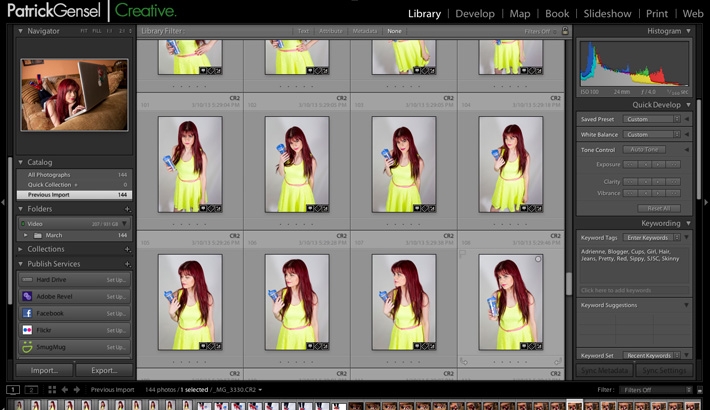The image size is (710, 410).
Task: Click the Sync Metadata button
Action: [x=604, y=371]
